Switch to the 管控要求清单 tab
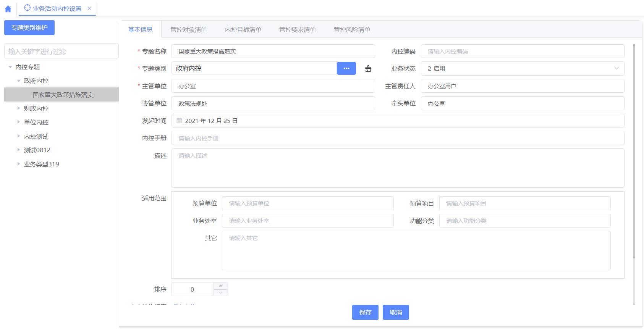Screen dimensions: 644x329 pyautogui.click(x=298, y=29)
